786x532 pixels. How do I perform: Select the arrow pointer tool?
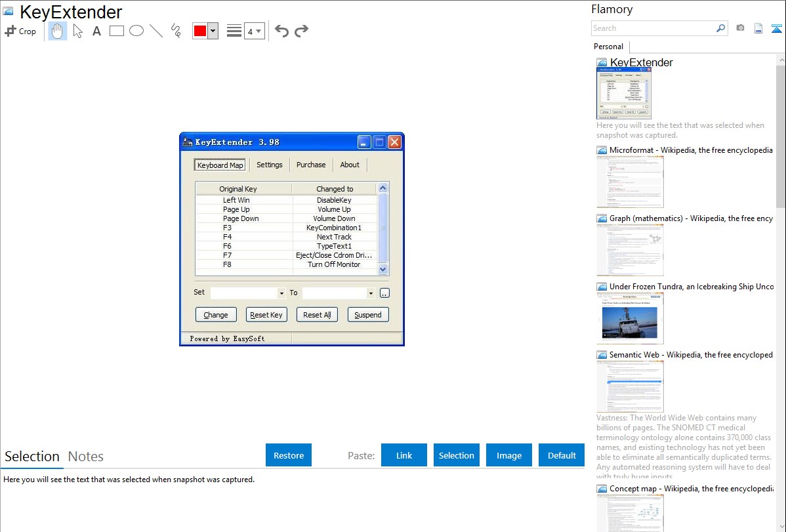(x=77, y=31)
